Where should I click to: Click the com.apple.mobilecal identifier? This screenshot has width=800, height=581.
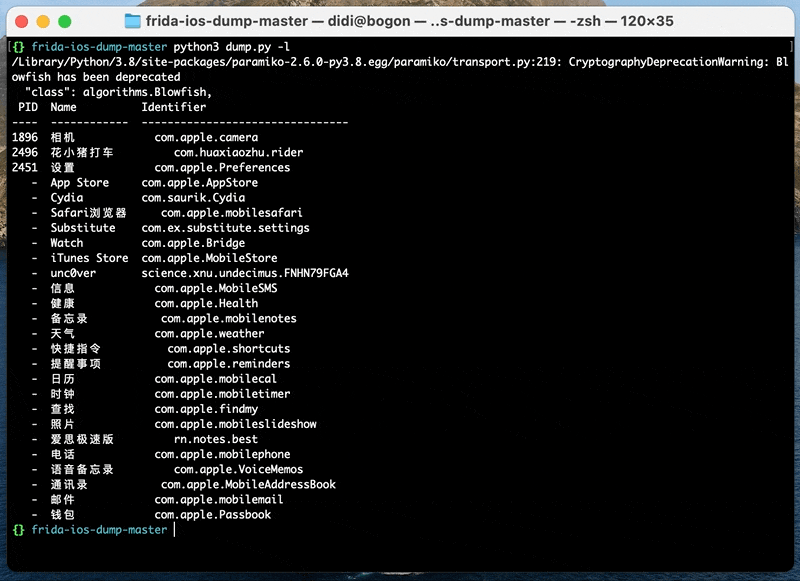tap(215, 379)
